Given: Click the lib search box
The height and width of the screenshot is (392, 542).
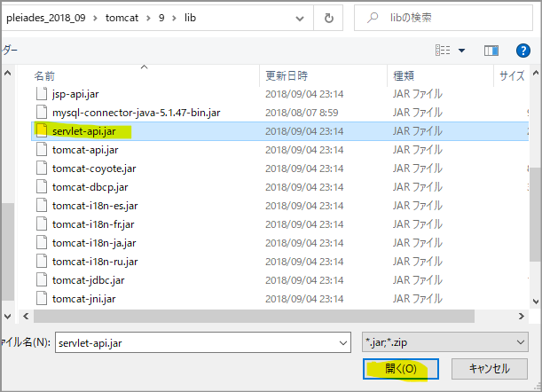Looking at the screenshot, I should pyautogui.click(x=444, y=18).
